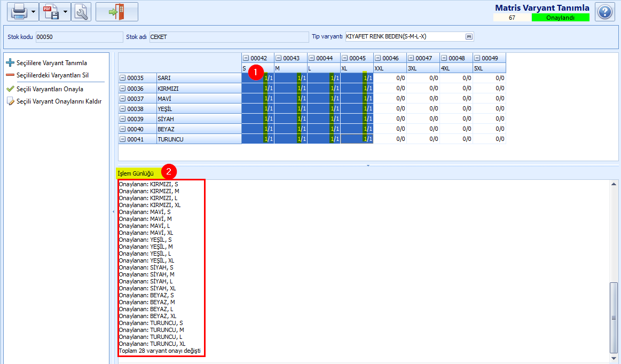Click the Tip varyantı lookup button
This screenshot has height=364, width=621.
469,36
